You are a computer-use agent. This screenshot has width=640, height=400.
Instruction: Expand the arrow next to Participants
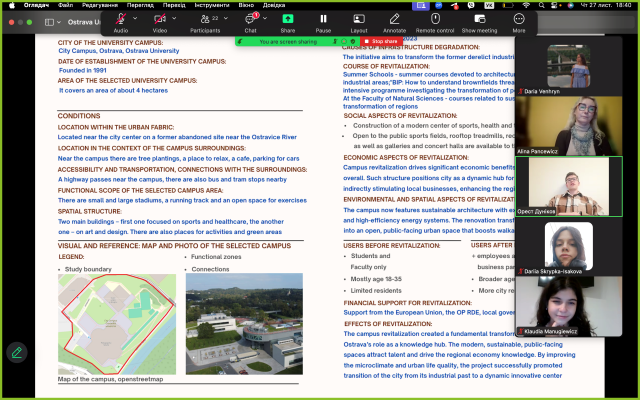click(225, 18)
